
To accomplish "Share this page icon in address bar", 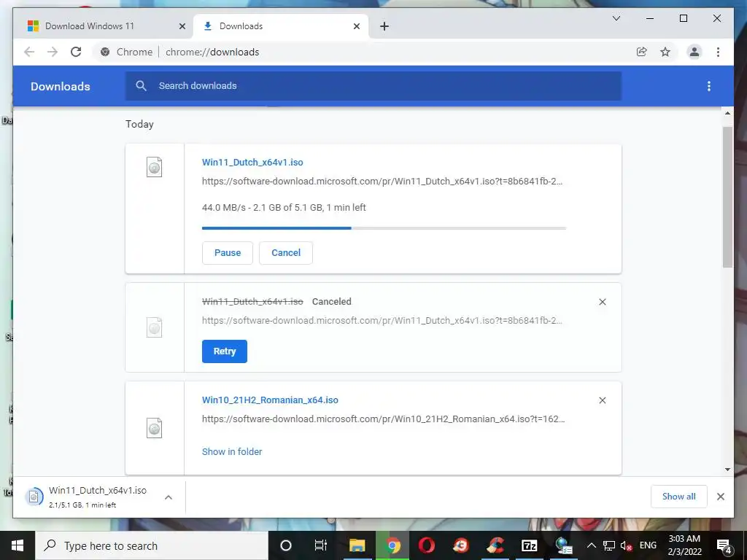I will coord(642,52).
